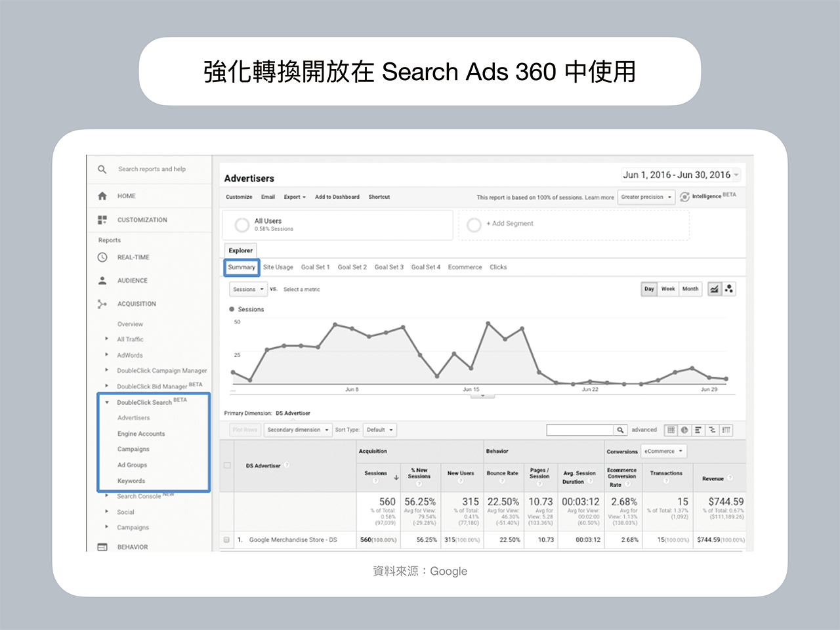The image size is (840, 630).
Task: Open the HOME section
Action: tap(127, 196)
